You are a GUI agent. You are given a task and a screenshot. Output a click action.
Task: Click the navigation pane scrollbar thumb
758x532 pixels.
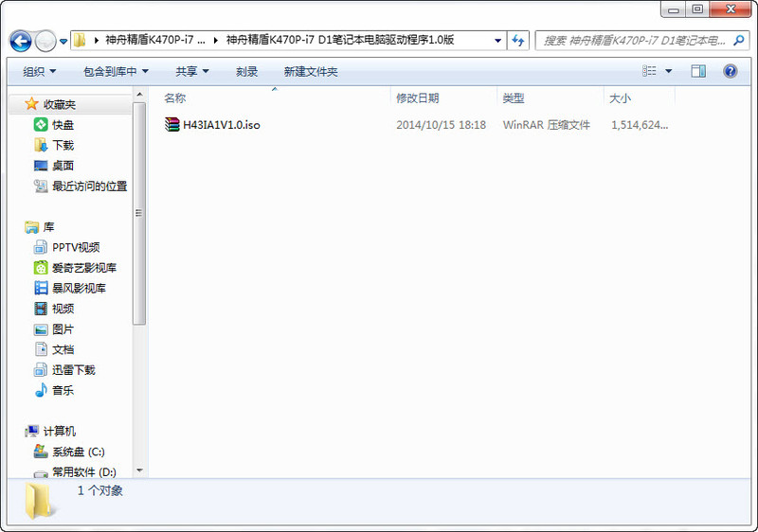pyautogui.click(x=139, y=213)
